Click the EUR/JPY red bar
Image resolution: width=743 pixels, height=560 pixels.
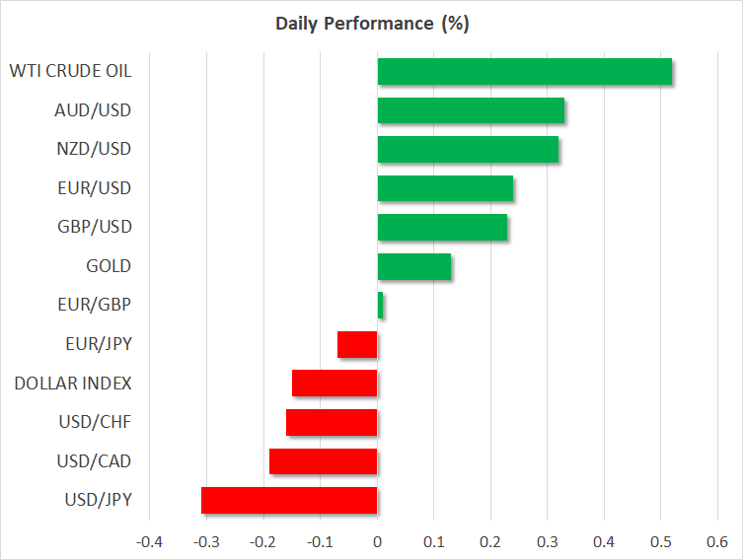pos(357,344)
